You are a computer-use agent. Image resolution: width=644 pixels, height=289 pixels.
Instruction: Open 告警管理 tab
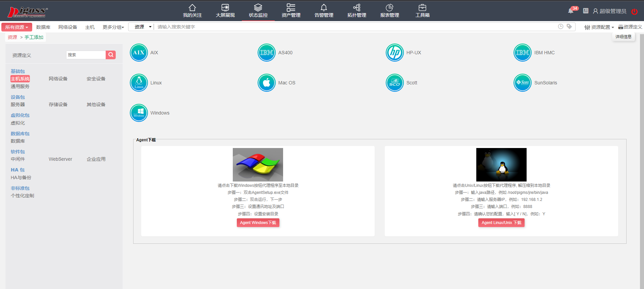tap(324, 11)
